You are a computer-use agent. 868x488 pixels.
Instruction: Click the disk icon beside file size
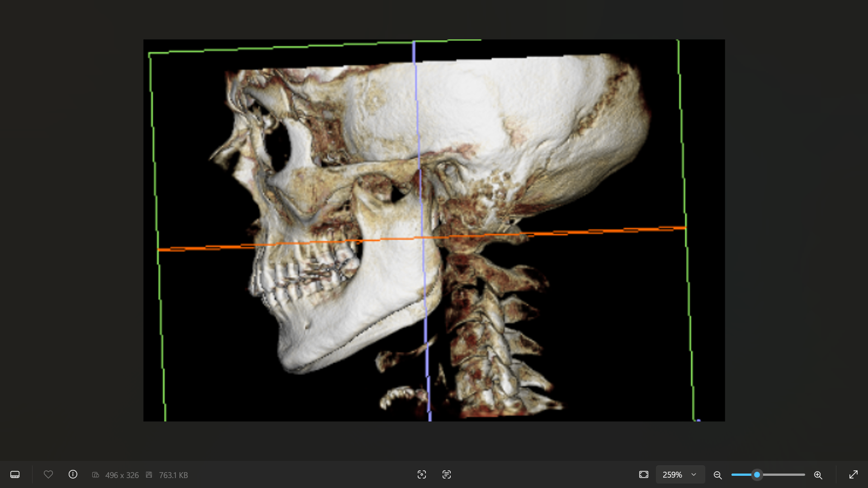[149, 475]
